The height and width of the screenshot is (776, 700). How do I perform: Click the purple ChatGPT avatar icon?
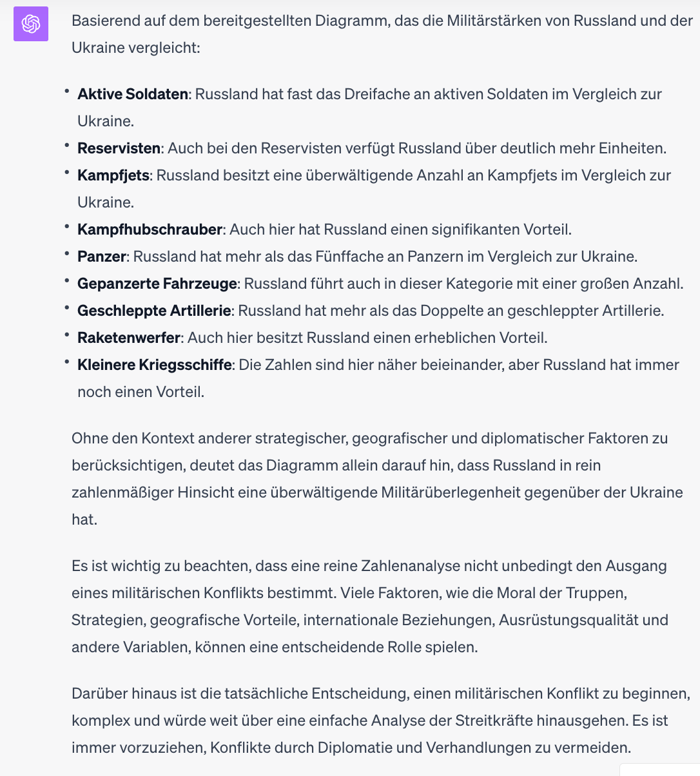click(31, 24)
